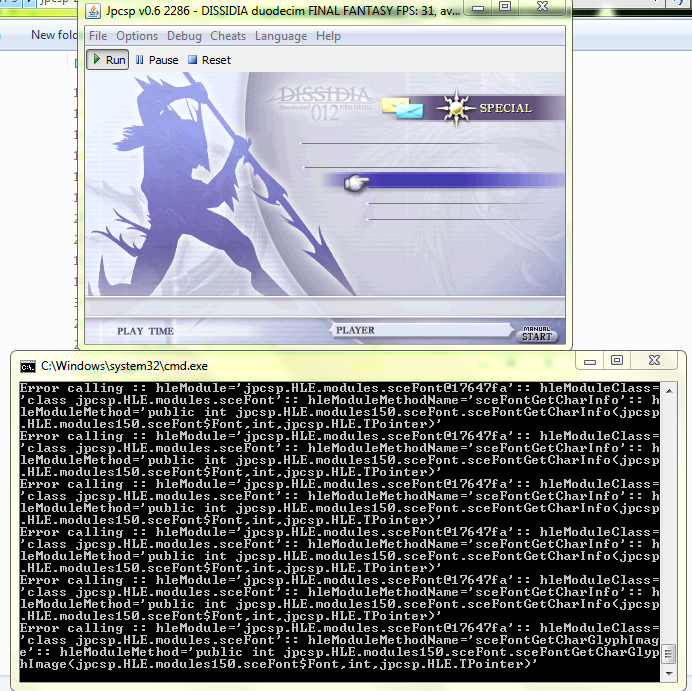Click the Jpcsp title bar text

[282, 11]
